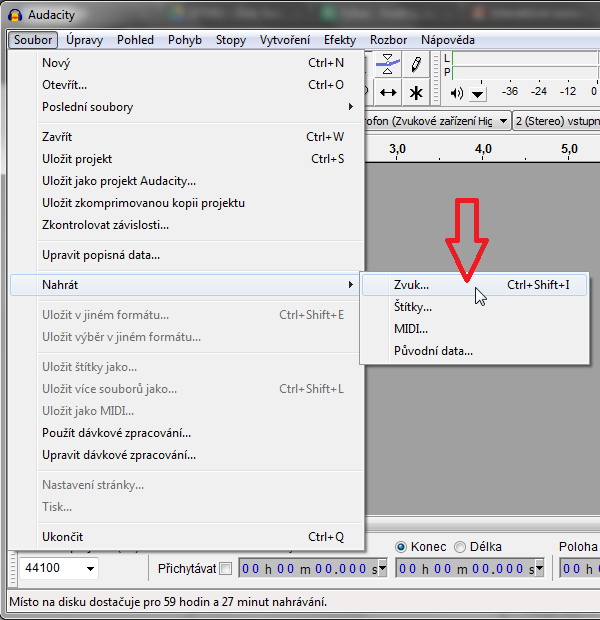Open the Stopy menu
The height and width of the screenshot is (620, 600).
pyautogui.click(x=231, y=40)
